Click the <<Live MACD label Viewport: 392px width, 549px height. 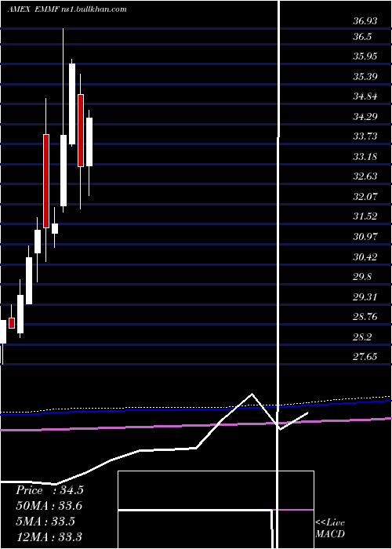[330, 529]
